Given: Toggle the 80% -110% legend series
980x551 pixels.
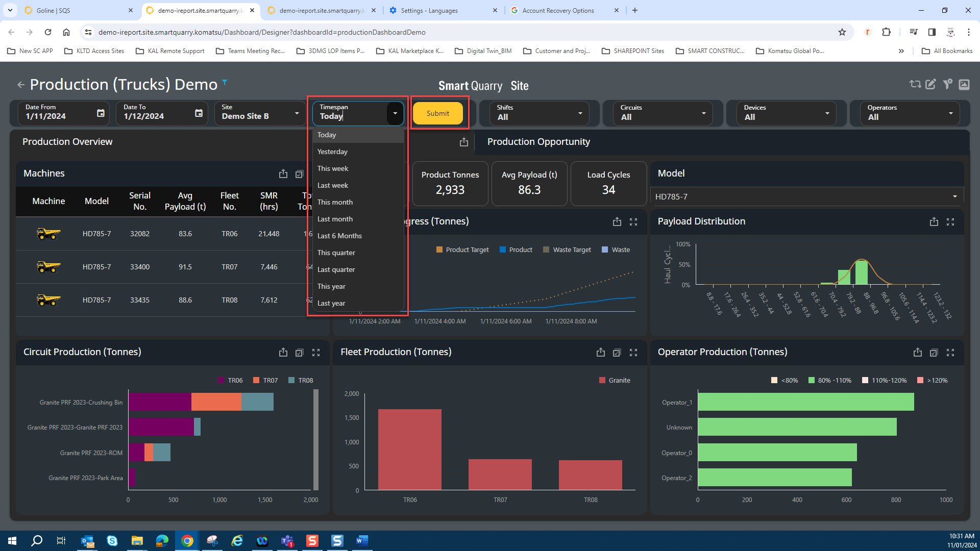Looking at the screenshot, I should click(830, 381).
